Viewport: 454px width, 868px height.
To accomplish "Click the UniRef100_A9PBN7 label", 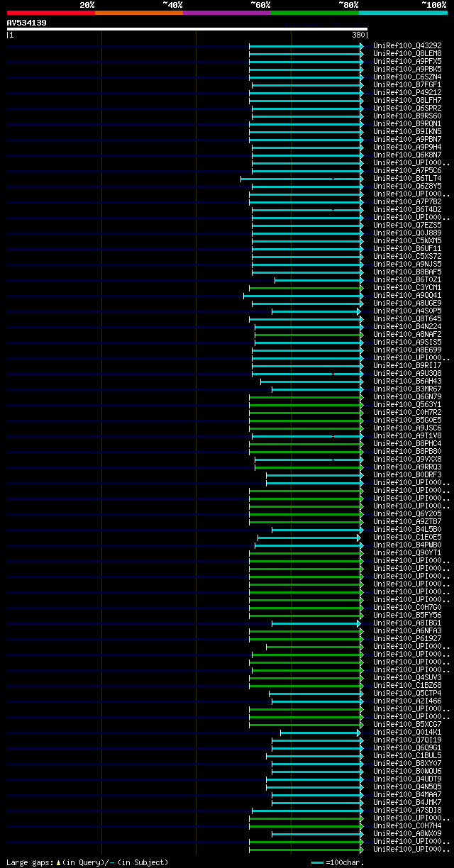I will click(x=407, y=139).
